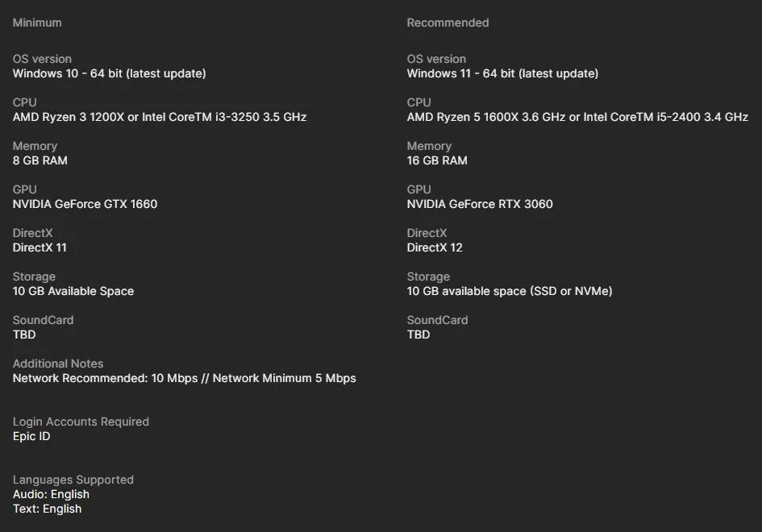Screen dimensions: 762x532
Task: Click the Minimum requirements heading
Action: [x=37, y=23]
